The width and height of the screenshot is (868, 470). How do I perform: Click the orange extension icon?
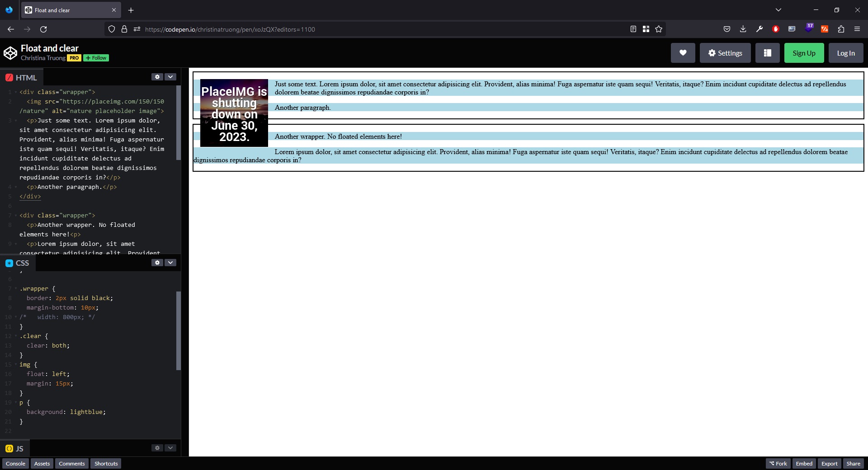pos(825,29)
